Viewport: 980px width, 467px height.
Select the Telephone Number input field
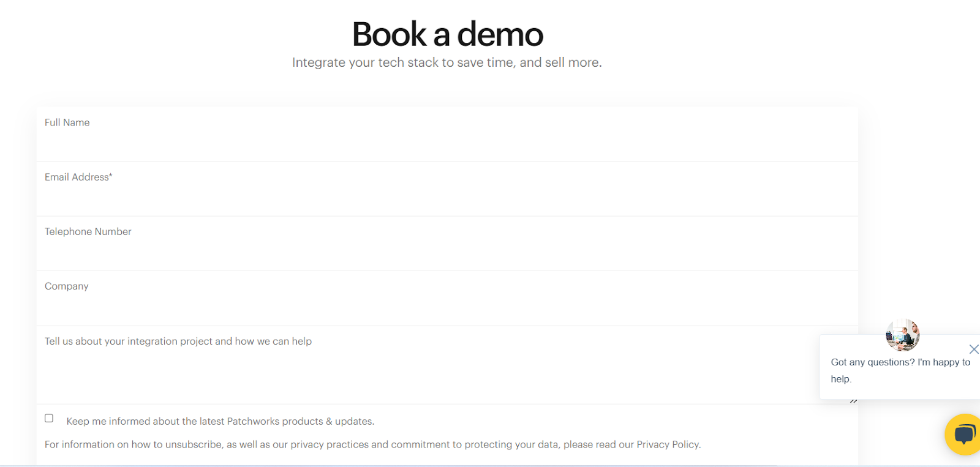tap(447, 253)
